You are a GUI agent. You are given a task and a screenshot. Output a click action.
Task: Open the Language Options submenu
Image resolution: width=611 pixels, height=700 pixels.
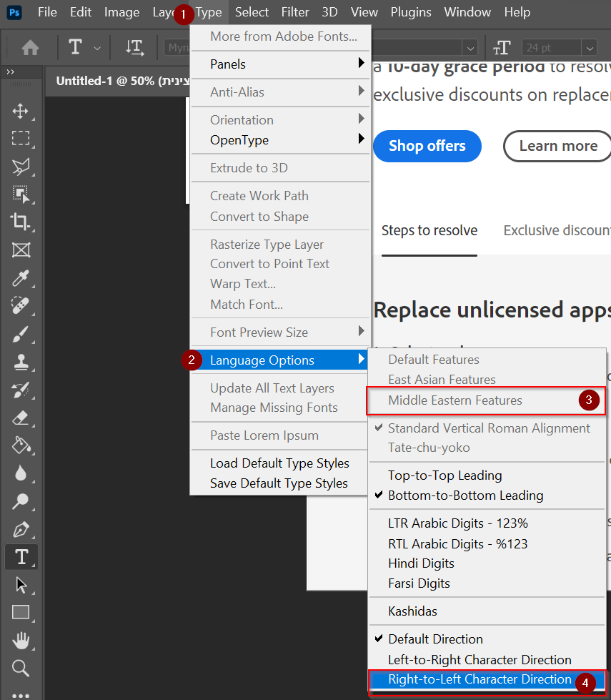pyautogui.click(x=280, y=360)
